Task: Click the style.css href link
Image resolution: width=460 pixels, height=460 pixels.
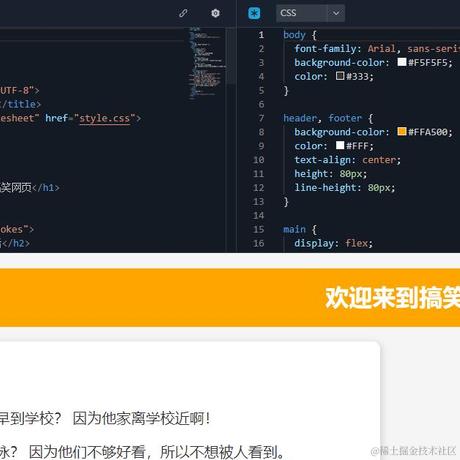Action: point(104,118)
